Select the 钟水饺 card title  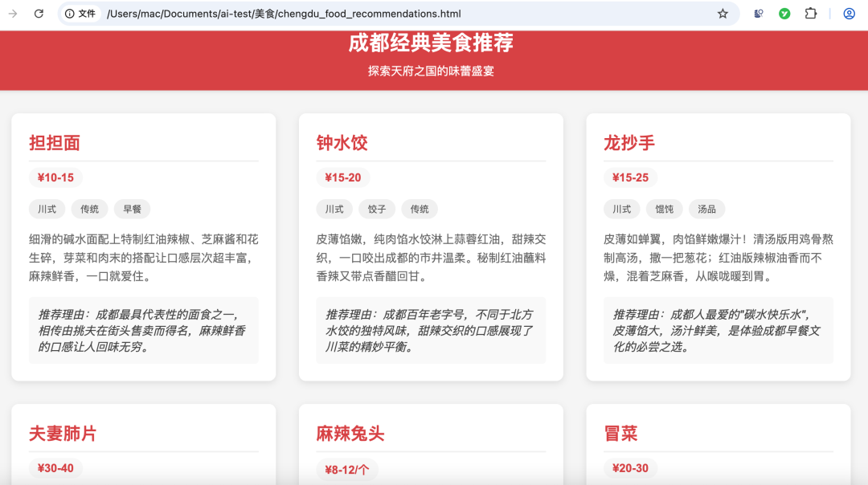click(x=342, y=143)
